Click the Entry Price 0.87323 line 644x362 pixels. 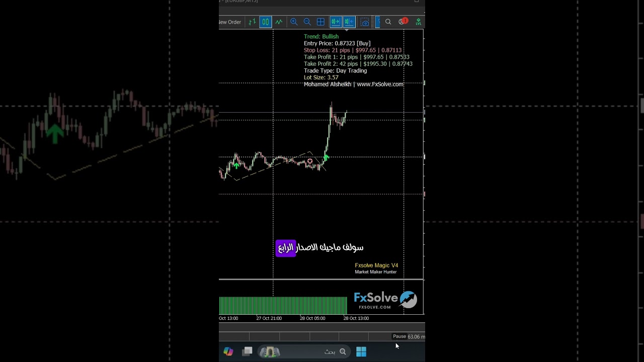(337, 43)
